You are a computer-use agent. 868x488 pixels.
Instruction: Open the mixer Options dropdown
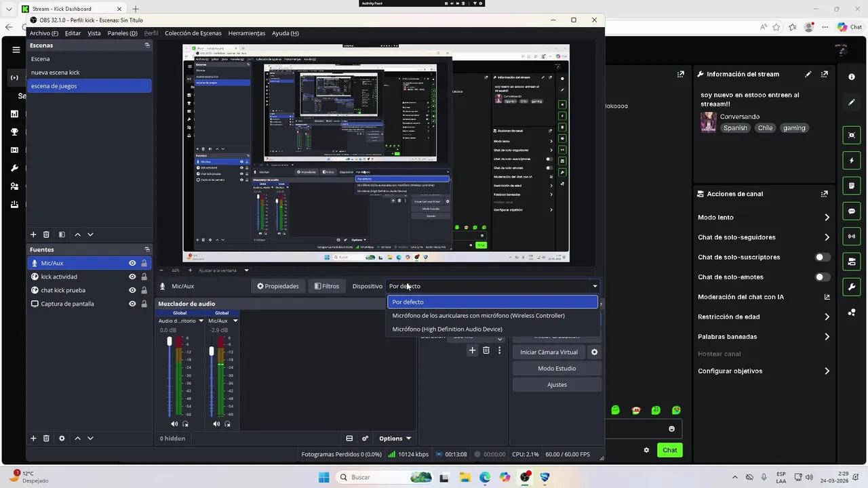(x=395, y=439)
